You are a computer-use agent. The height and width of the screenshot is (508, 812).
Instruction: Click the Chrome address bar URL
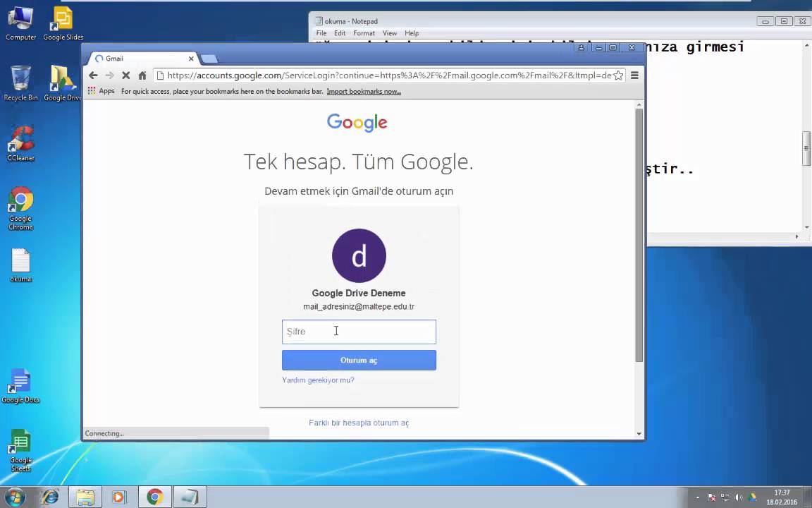(389, 75)
